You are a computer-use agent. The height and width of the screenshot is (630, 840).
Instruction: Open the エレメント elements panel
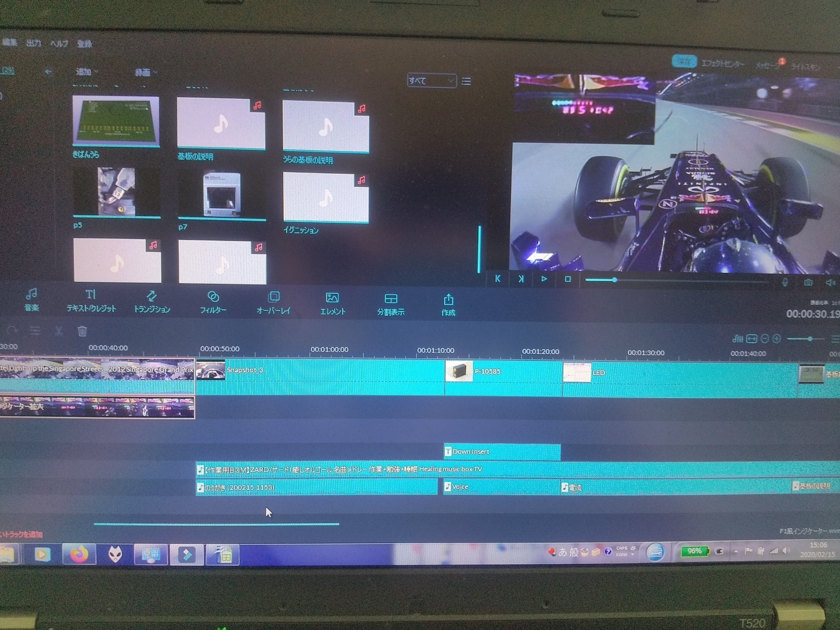[x=333, y=304]
